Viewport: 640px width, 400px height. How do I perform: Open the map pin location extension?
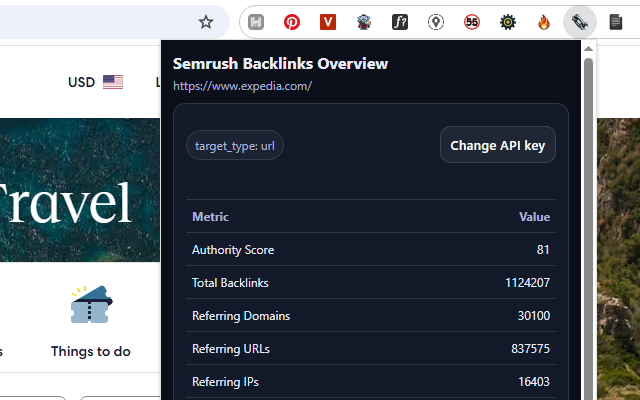tap(436, 22)
